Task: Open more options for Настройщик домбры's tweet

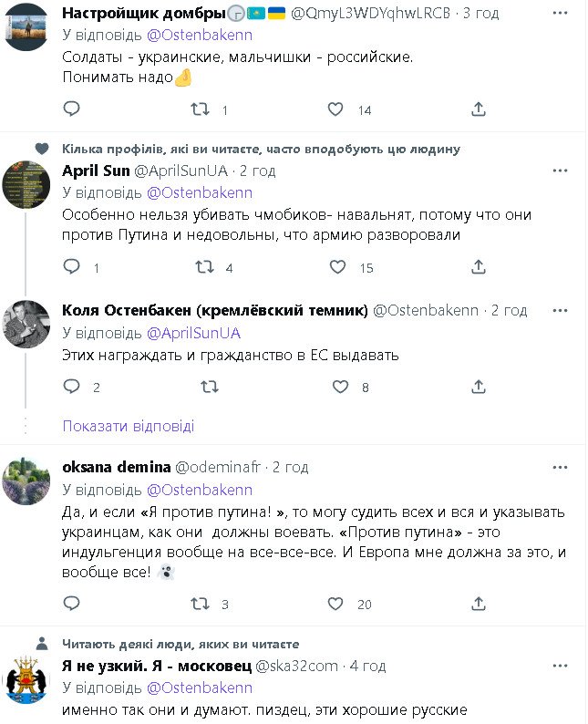Action: (x=559, y=15)
